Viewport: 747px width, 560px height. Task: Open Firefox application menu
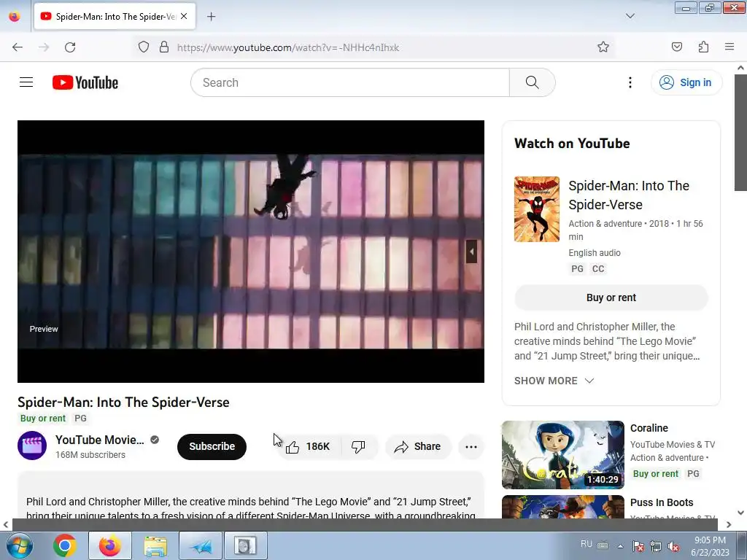pos(729,47)
